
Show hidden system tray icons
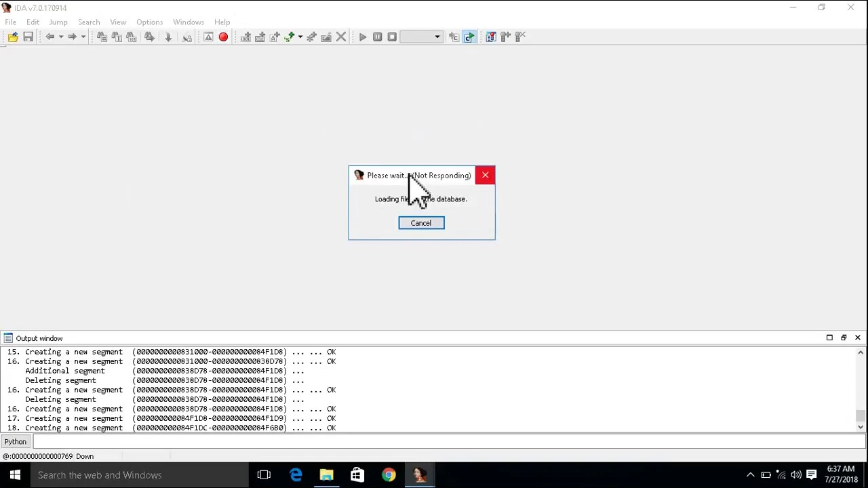coord(751,475)
